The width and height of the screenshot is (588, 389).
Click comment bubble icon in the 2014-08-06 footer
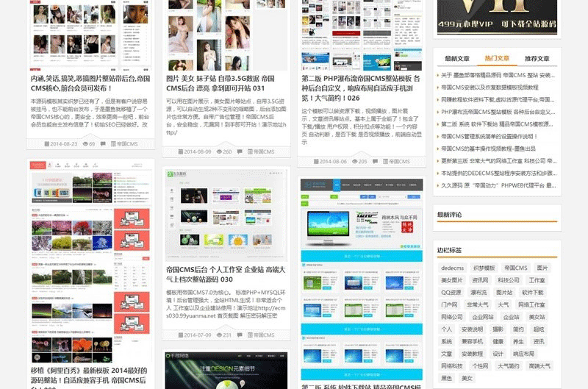(375, 162)
